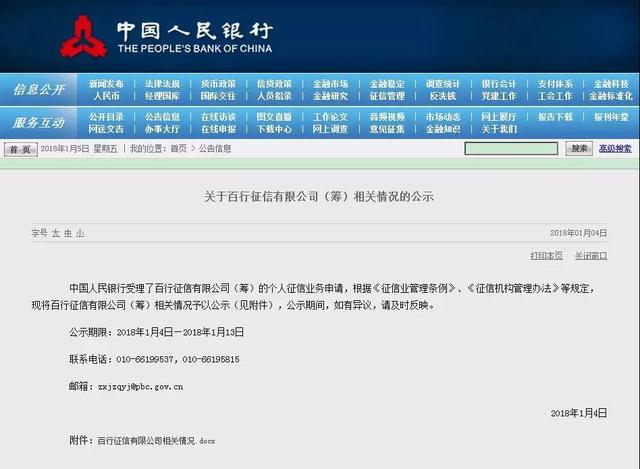Open 工会工作 navigation link
The image size is (640, 469).
[555, 96]
